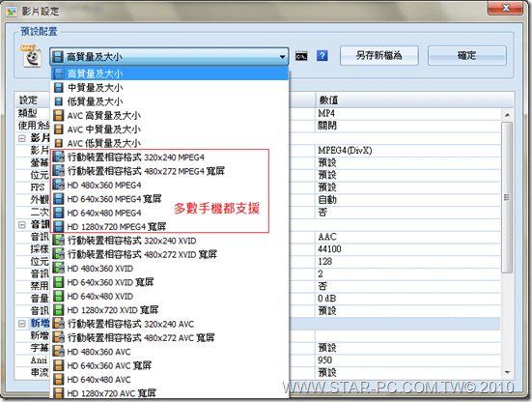Click orange icon of AVC 高質量及大小

(59, 115)
